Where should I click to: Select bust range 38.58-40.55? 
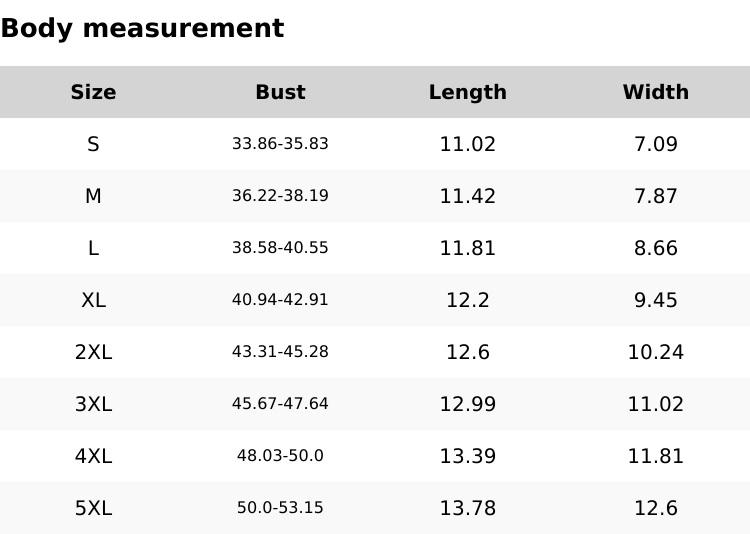(280, 248)
